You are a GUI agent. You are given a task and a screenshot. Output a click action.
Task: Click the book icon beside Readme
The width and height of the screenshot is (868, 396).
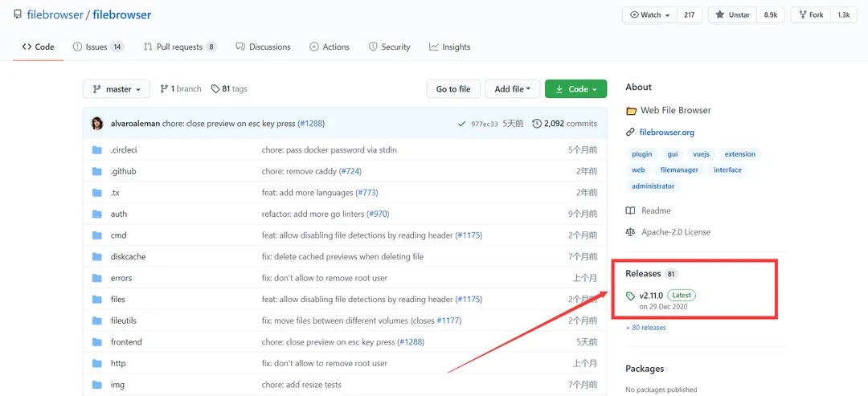pyautogui.click(x=630, y=210)
